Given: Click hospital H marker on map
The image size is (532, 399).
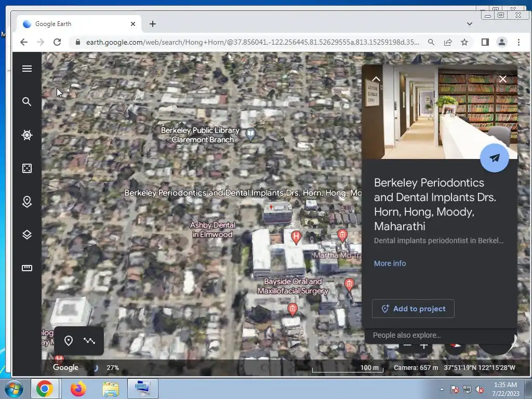Looking at the screenshot, I should coord(296,236).
